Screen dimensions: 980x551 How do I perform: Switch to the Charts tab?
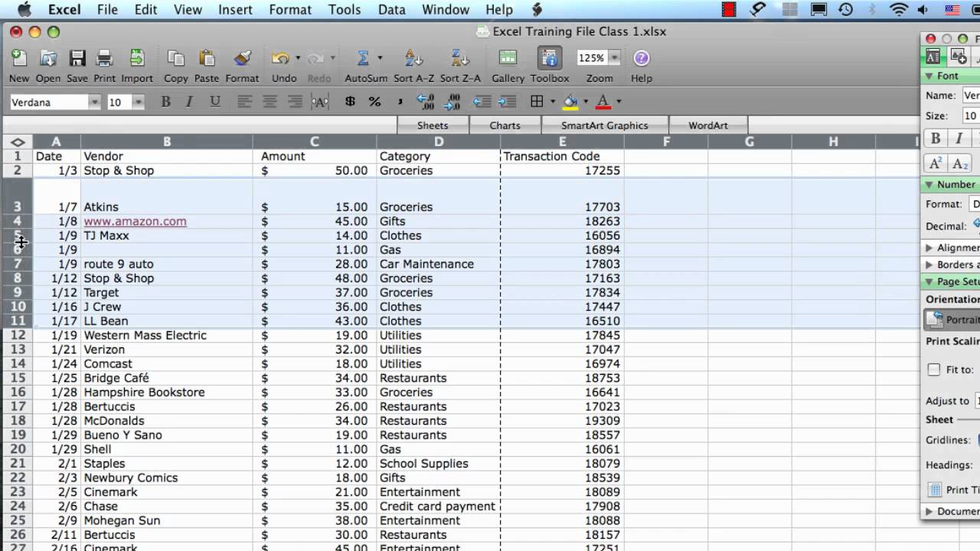tap(505, 126)
